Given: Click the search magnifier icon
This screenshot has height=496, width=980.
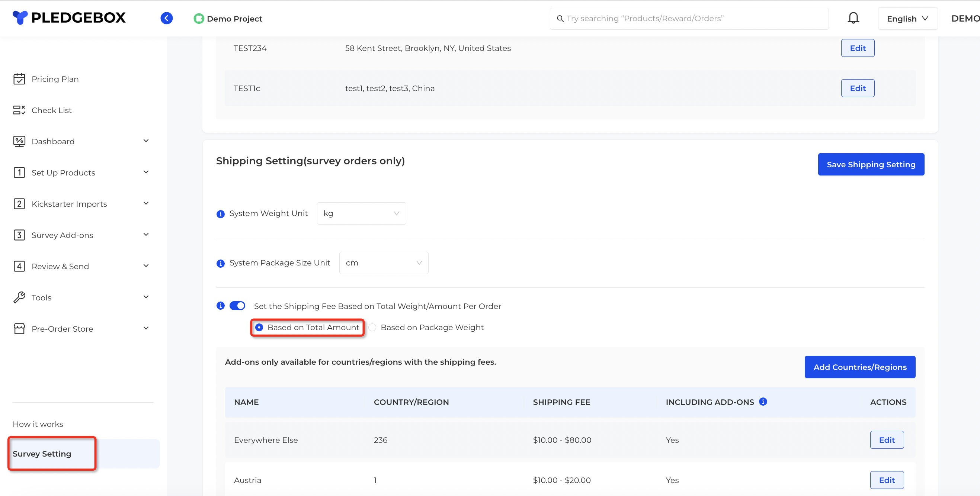Looking at the screenshot, I should click(x=560, y=19).
